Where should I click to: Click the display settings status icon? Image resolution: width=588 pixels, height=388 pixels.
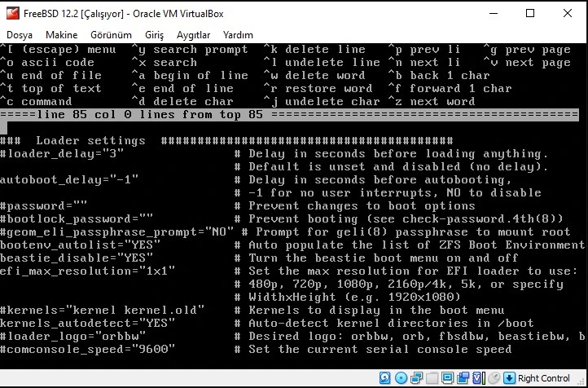click(447, 378)
